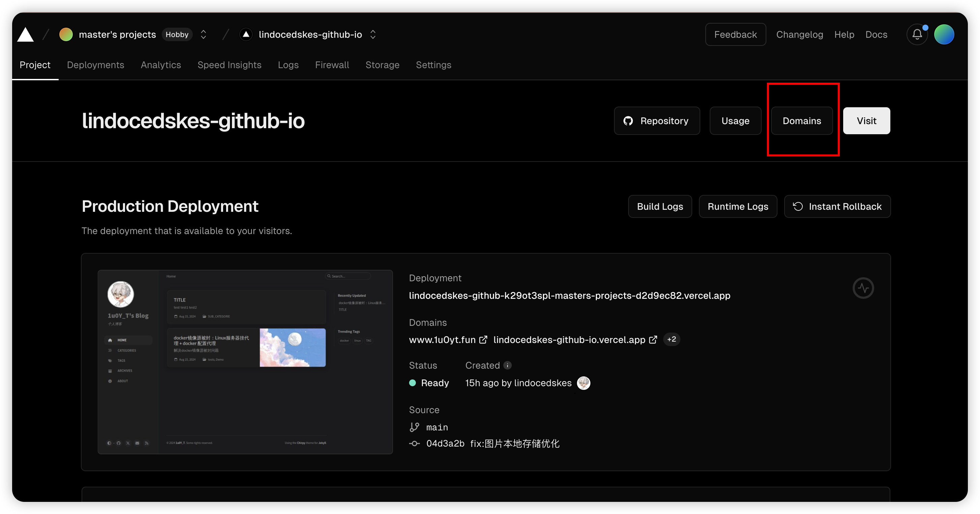Image resolution: width=980 pixels, height=514 pixels.
Task: Open the lindocedskes-github-io.vercel.app domain link
Action: 569,340
